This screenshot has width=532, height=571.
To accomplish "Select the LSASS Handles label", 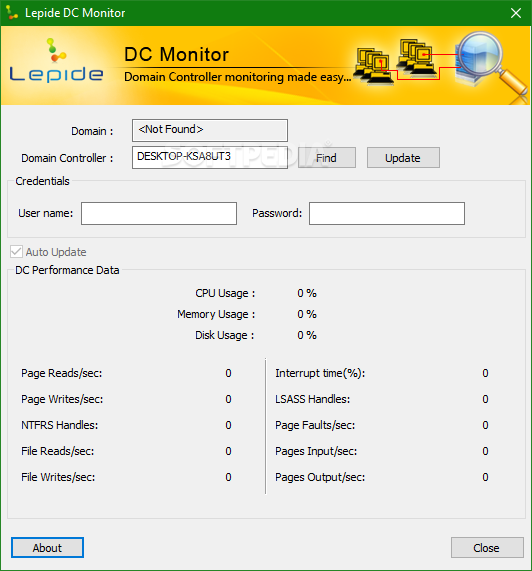I will tap(312, 399).
